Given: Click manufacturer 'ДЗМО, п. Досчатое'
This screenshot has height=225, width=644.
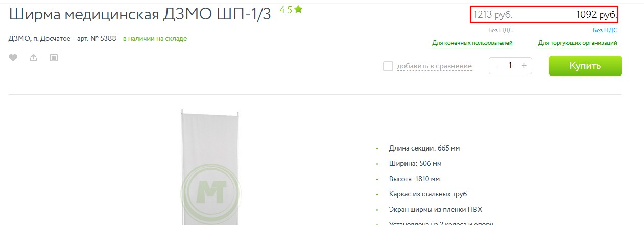Looking at the screenshot, I should [x=39, y=39].
